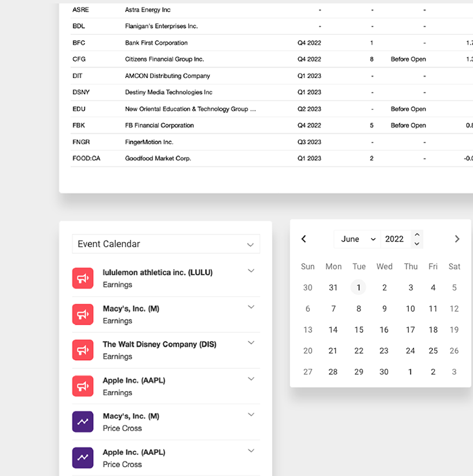
Task: Click the Apple Price Cross chart icon
Action: pyautogui.click(x=83, y=458)
